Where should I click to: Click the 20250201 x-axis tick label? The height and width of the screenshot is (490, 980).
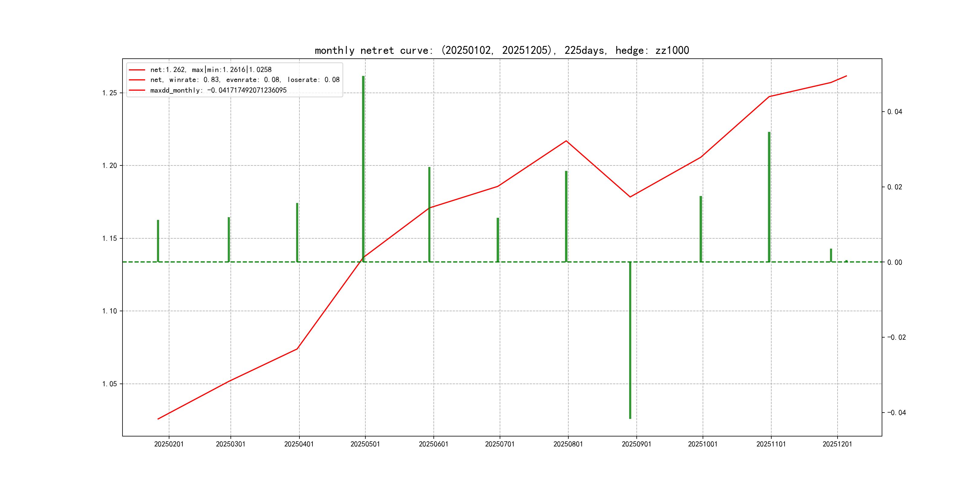pos(169,444)
